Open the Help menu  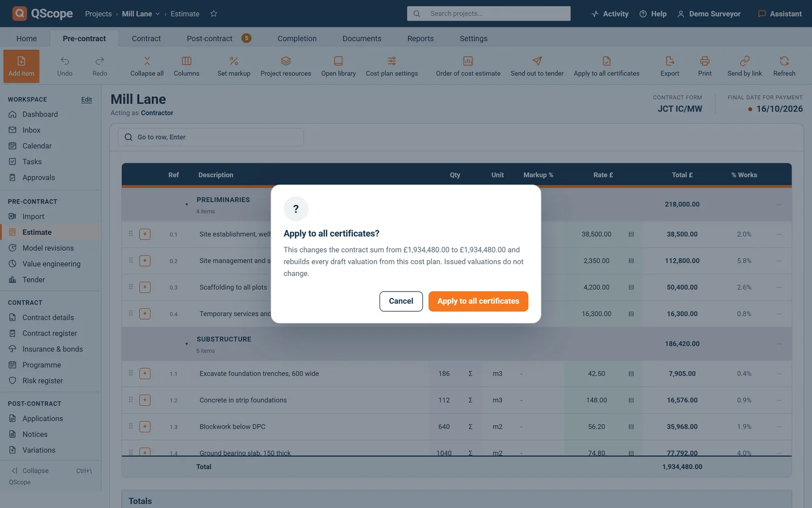point(653,14)
